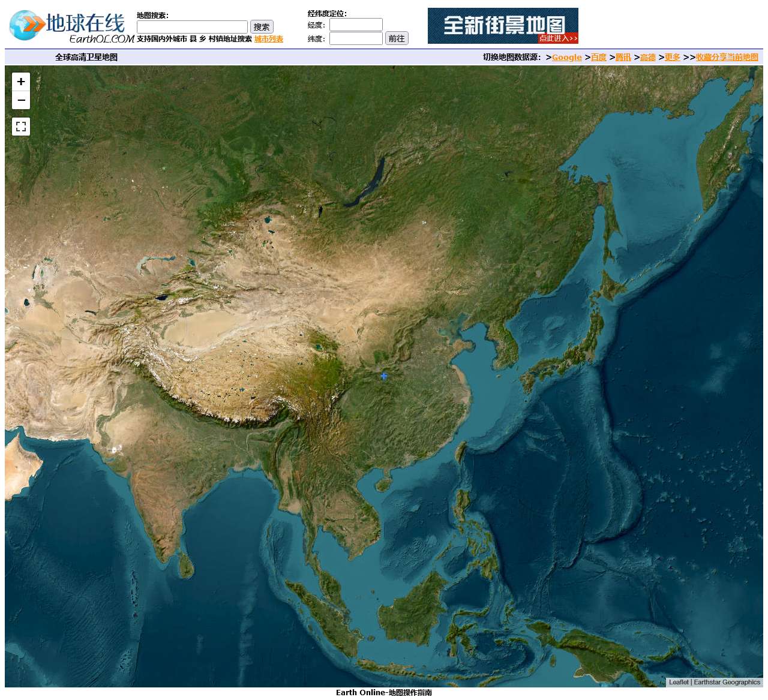
Task: Open Earth Online 地图操作指南 guide link
Action: 384,693
